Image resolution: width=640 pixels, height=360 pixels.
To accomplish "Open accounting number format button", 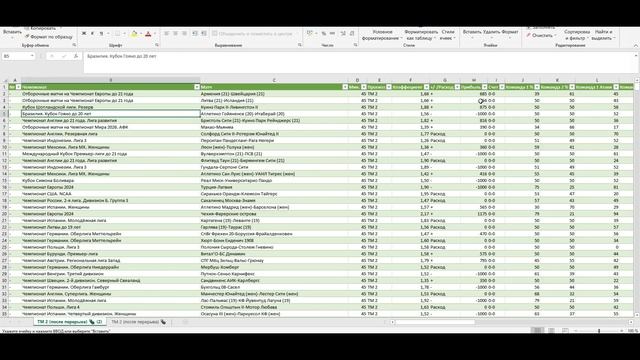I will coord(310,33).
